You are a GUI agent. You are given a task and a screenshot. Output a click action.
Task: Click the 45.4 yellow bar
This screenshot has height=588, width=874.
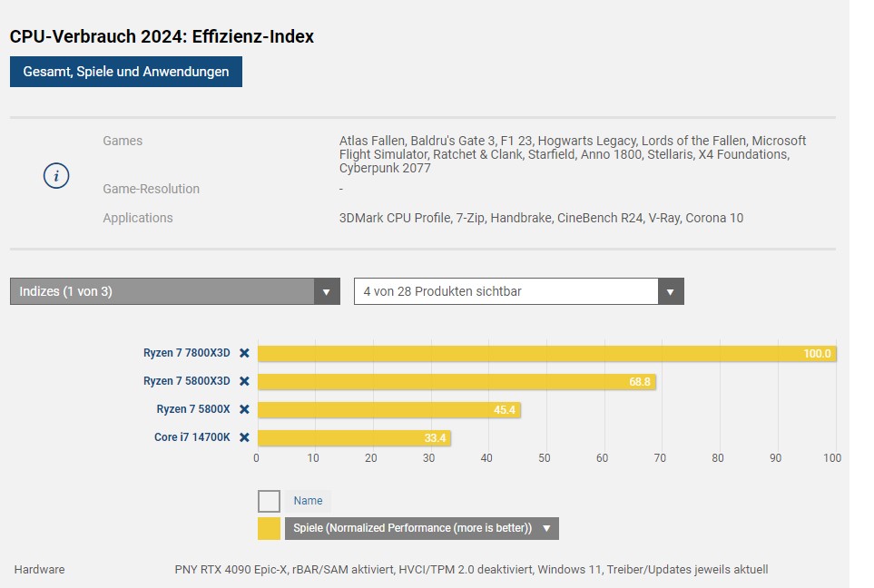point(389,409)
